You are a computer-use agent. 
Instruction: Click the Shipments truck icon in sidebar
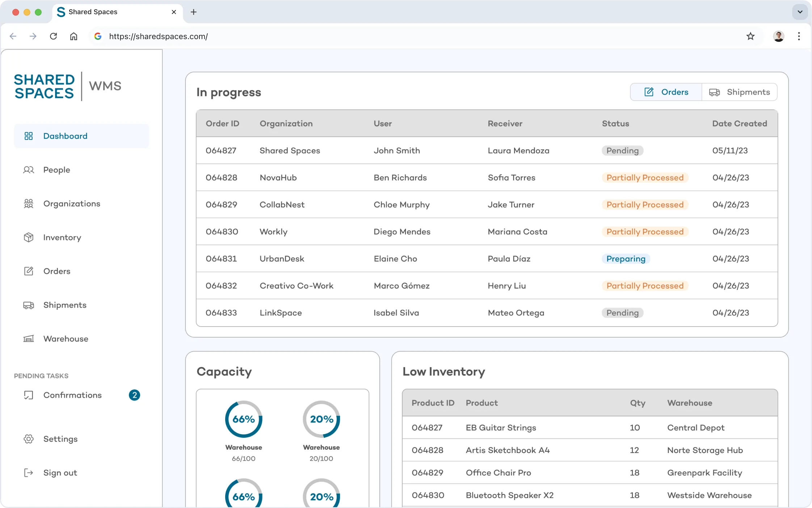pyautogui.click(x=29, y=305)
